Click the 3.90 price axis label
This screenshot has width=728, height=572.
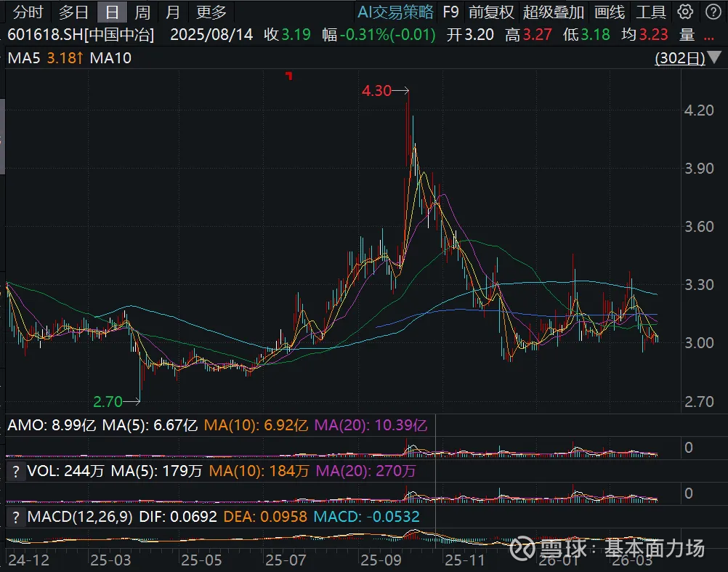699,169
